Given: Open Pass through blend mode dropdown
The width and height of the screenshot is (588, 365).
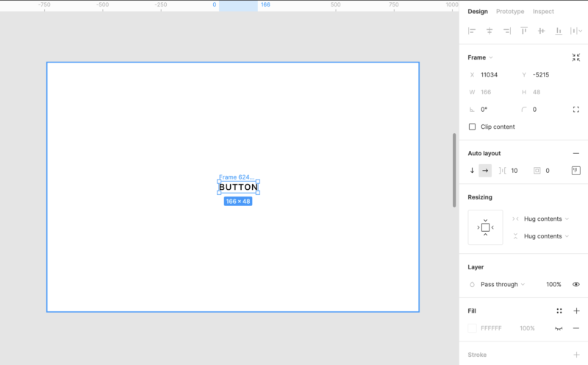Looking at the screenshot, I should click(x=503, y=284).
